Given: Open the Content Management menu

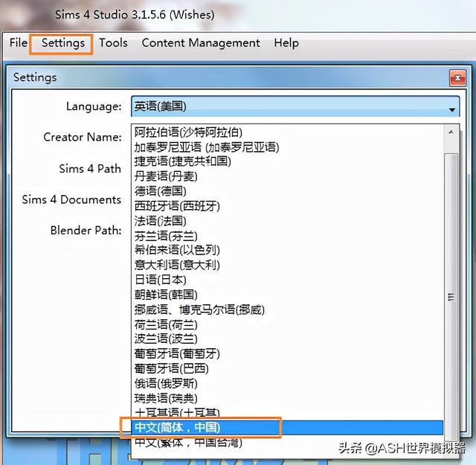Looking at the screenshot, I should [x=201, y=43].
